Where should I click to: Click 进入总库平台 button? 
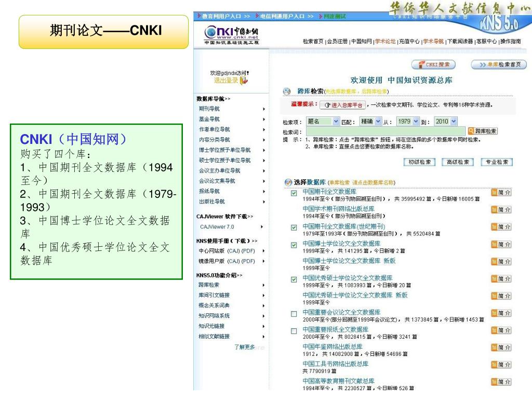(x=343, y=105)
